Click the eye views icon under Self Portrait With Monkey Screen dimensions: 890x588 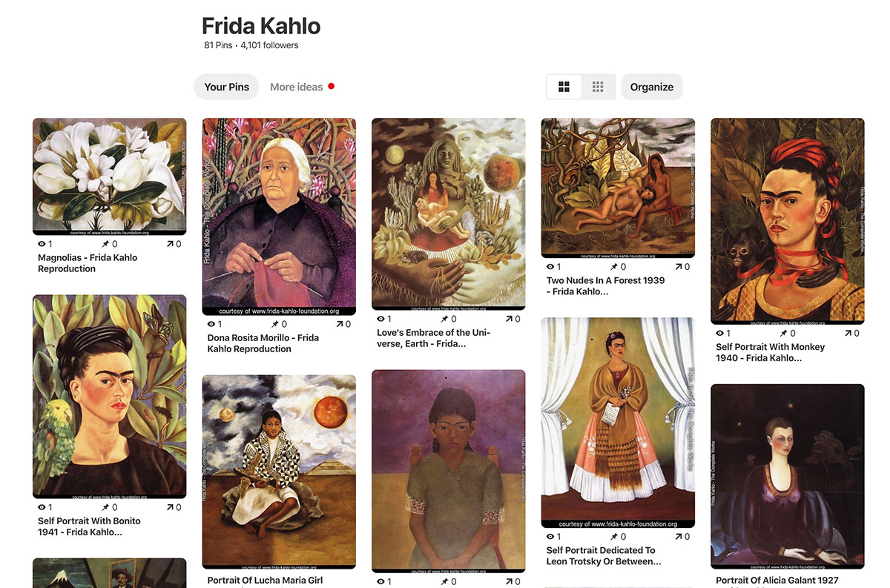(x=719, y=333)
